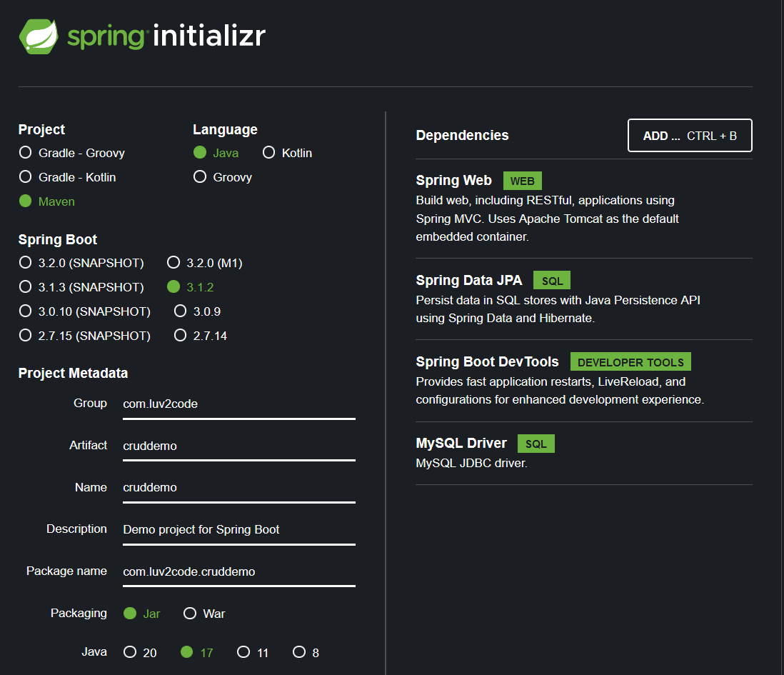Click the MySQL Driver dependency
The image size is (784, 675).
click(584, 453)
